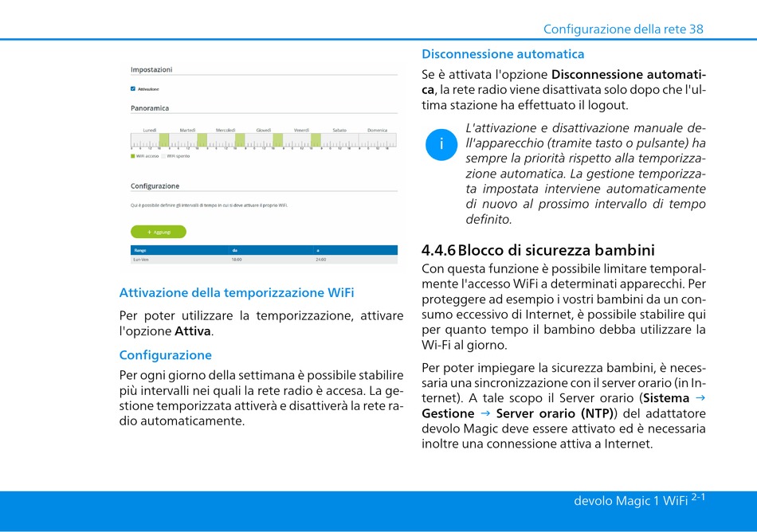Click the italic note starting "L'attivazione e disattivazione"

(x=586, y=174)
